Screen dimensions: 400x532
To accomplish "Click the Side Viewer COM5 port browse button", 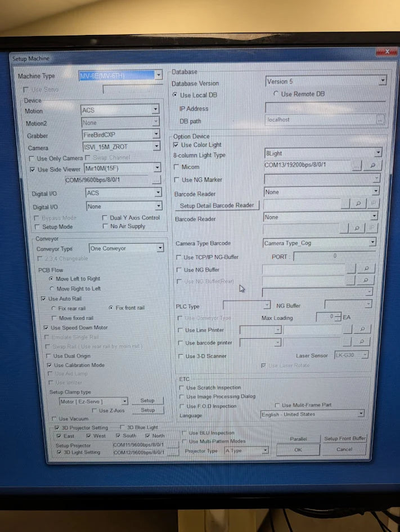I will pos(157,180).
